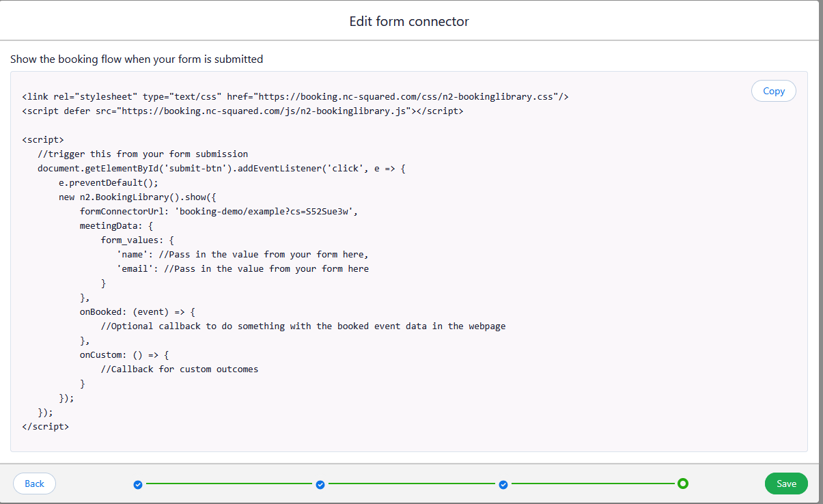The height and width of the screenshot is (504, 823).
Task: Click the 'onCustom: () => {' line
Action: [x=124, y=354]
